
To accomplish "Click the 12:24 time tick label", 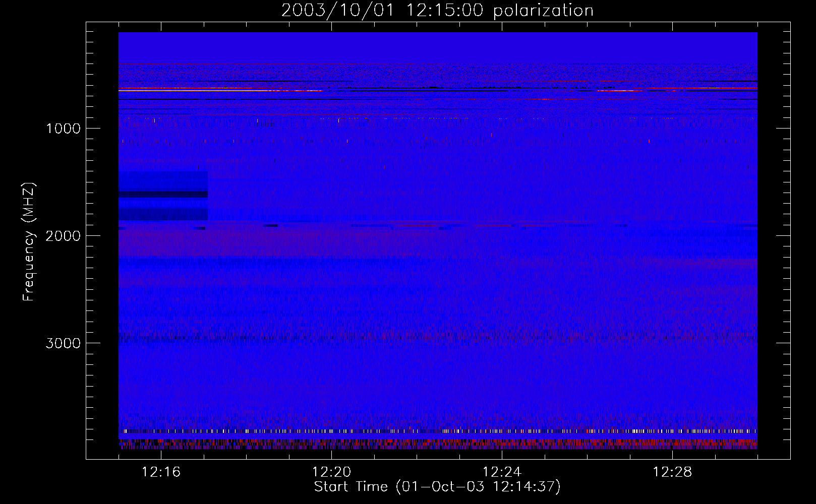I will pyautogui.click(x=502, y=472).
